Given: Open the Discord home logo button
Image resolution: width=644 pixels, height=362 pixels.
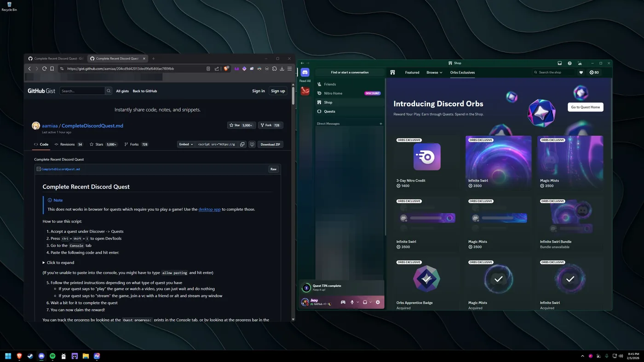Looking at the screenshot, I should tap(305, 73).
